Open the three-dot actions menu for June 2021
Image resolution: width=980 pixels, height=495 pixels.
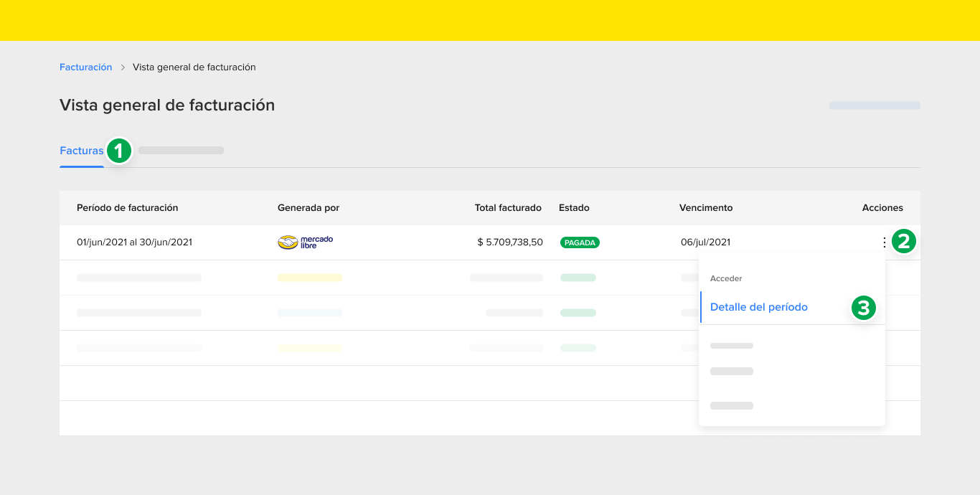pos(884,242)
